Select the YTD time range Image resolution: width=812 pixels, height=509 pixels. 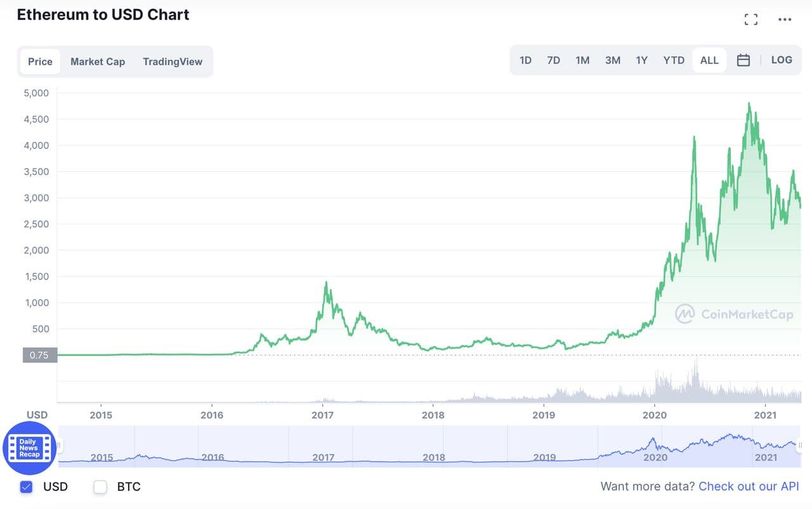tap(674, 60)
